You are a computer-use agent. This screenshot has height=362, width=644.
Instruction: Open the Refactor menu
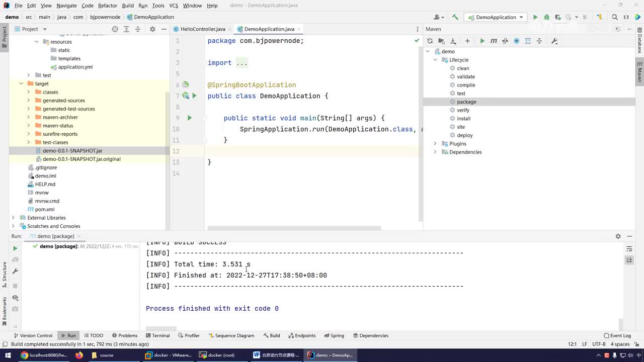click(107, 6)
